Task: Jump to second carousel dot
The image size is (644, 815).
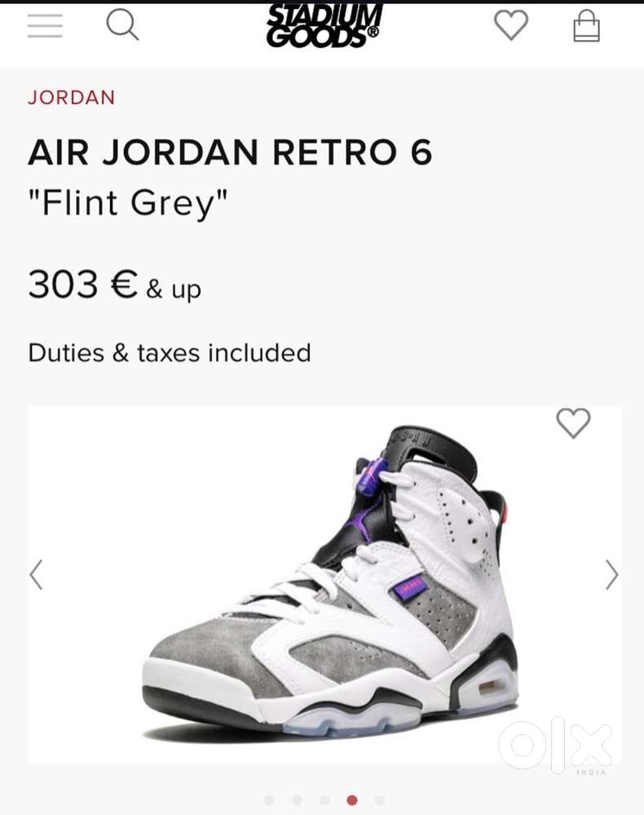Action: [x=297, y=800]
